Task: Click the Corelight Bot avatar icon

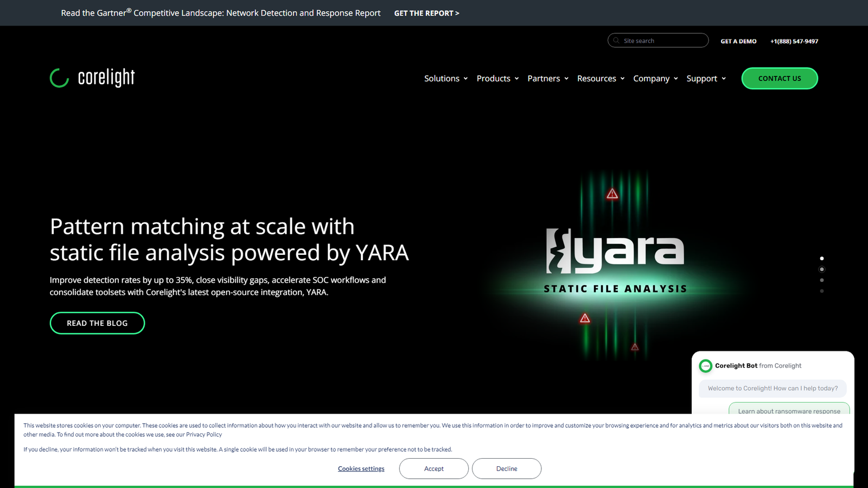Action: pyautogui.click(x=705, y=366)
